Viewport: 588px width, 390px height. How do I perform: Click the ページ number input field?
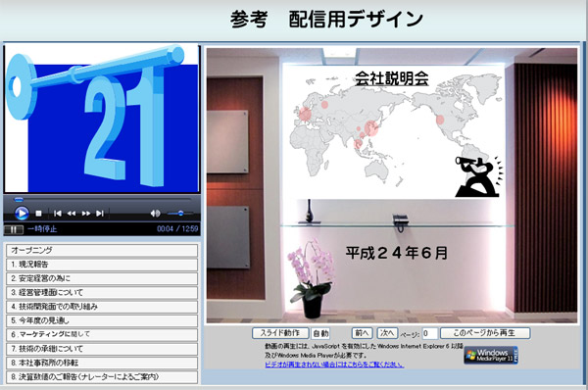tap(430, 333)
